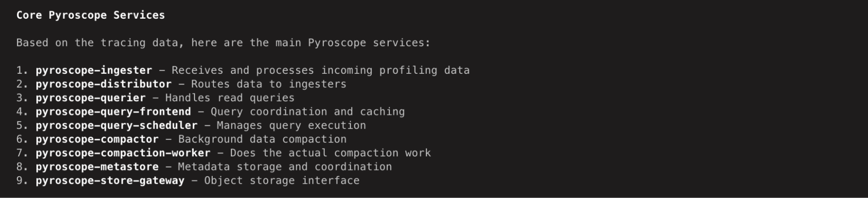This screenshot has height=198, width=868.
Task: Click the Core Pyroscope Services heading
Action: click(x=91, y=15)
